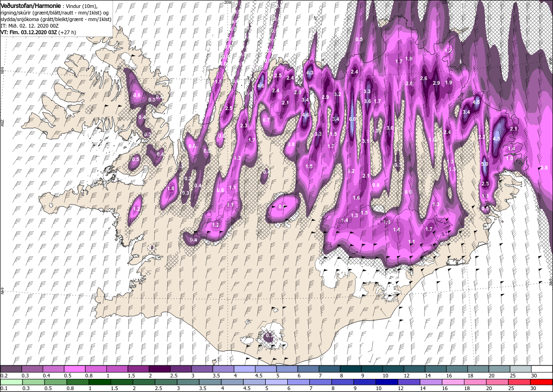Click the bright pink 0.5 swatch in the upper legend
The width and height of the screenshot is (553, 392).
pyautogui.click(x=75, y=369)
